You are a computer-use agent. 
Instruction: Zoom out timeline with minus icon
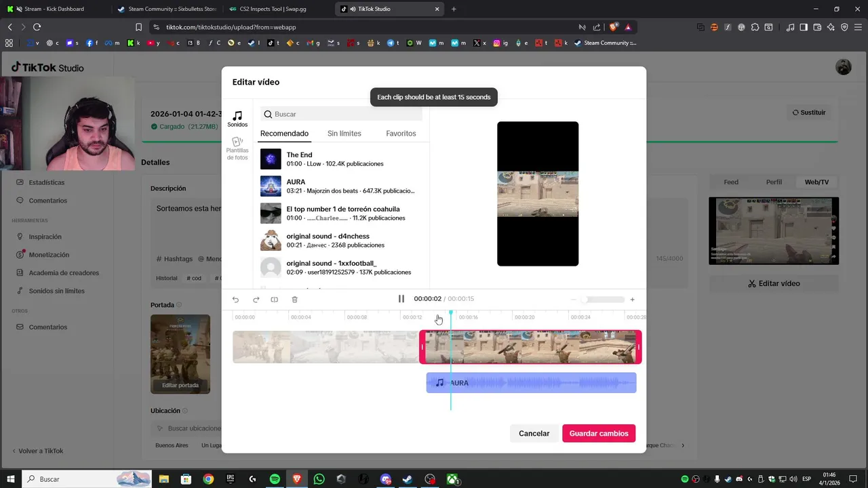pos(574,300)
